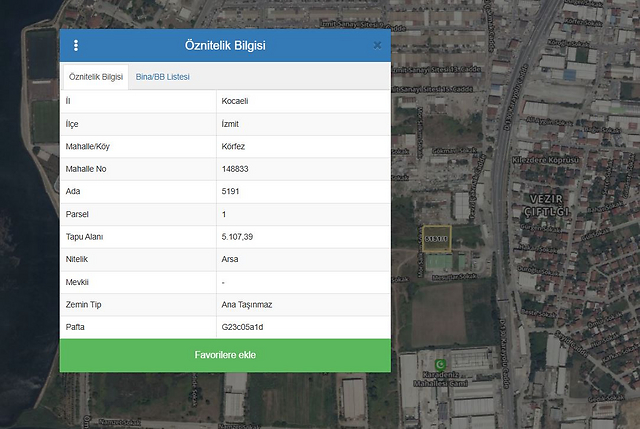
Task: Click the Öznitelik Bilgisi dialog title
Action: coord(225,45)
